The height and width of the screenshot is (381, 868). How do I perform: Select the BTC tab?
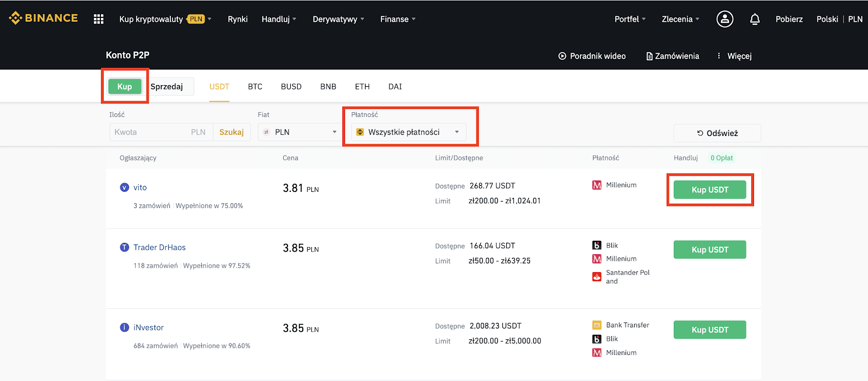click(255, 87)
